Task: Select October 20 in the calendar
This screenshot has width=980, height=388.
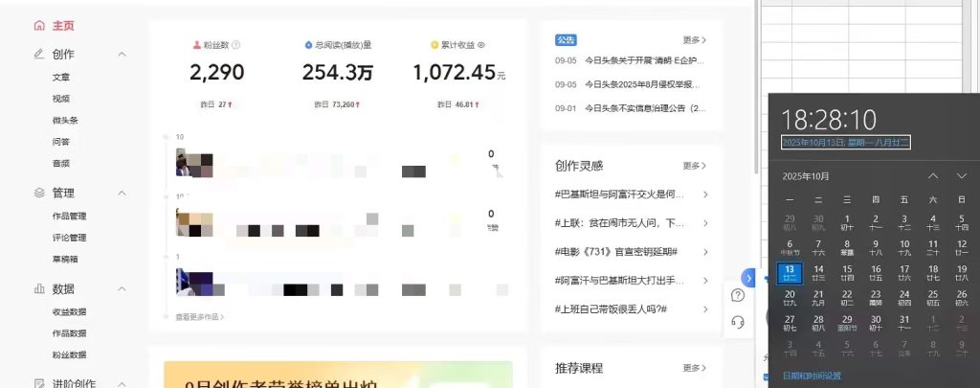Action: [x=790, y=297]
